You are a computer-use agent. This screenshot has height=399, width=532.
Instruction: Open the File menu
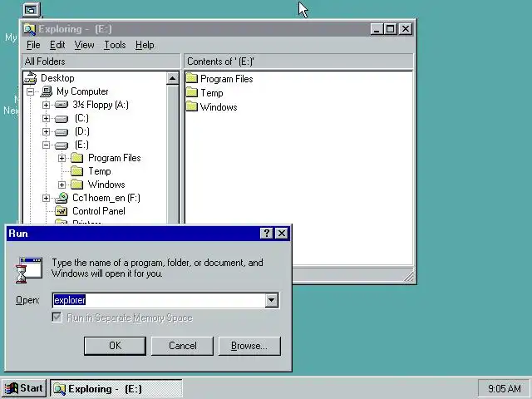(x=33, y=45)
